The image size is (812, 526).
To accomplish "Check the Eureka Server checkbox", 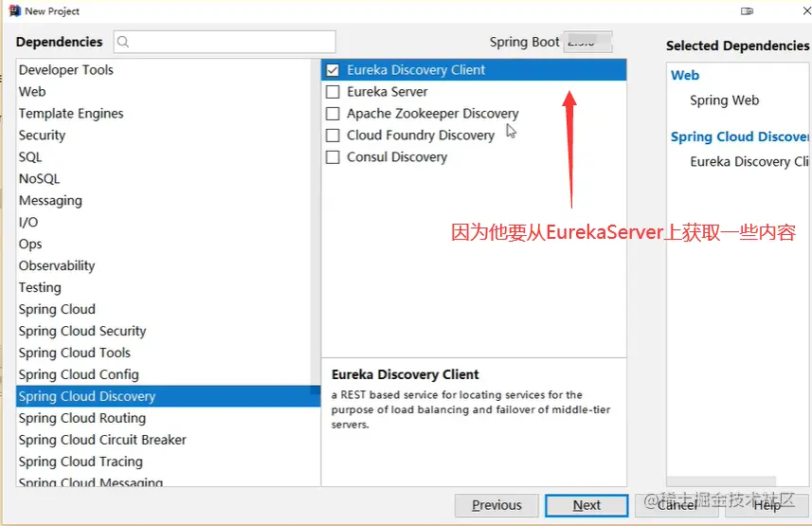I will pyautogui.click(x=333, y=92).
